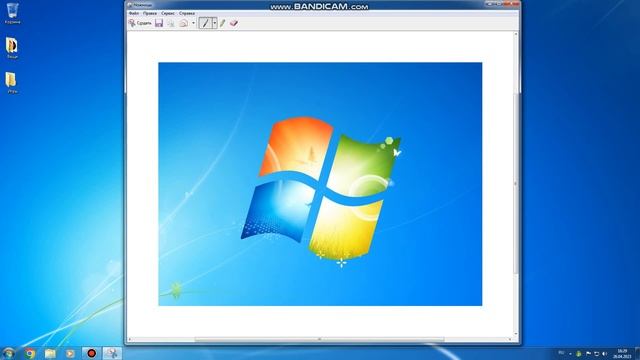Open the Справка menu

pos(187,13)
